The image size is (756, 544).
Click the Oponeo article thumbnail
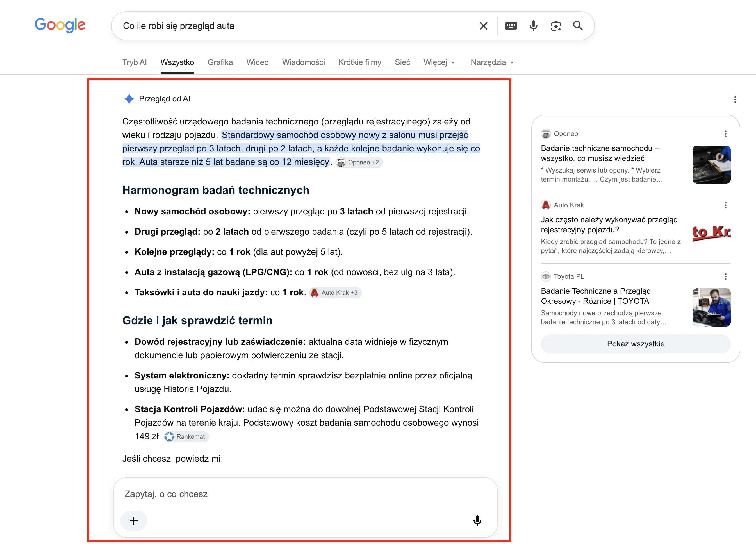tap(711, 164)
